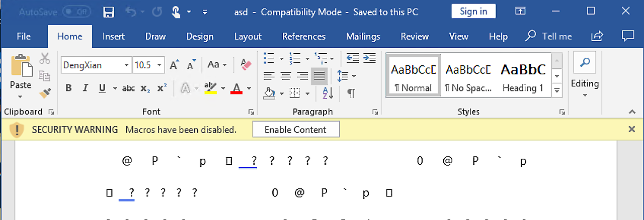Click the Bullets list icon
644x220 pixels.
270,58
